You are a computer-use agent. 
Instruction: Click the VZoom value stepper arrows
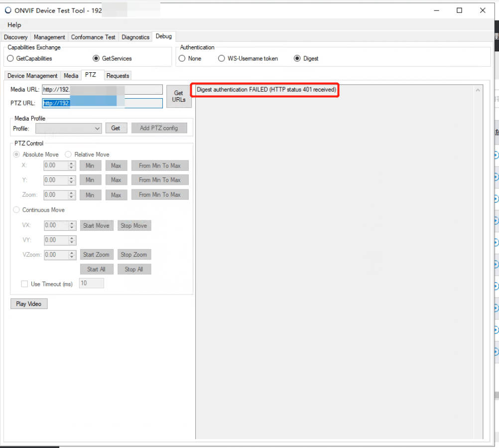click(72, 255)
